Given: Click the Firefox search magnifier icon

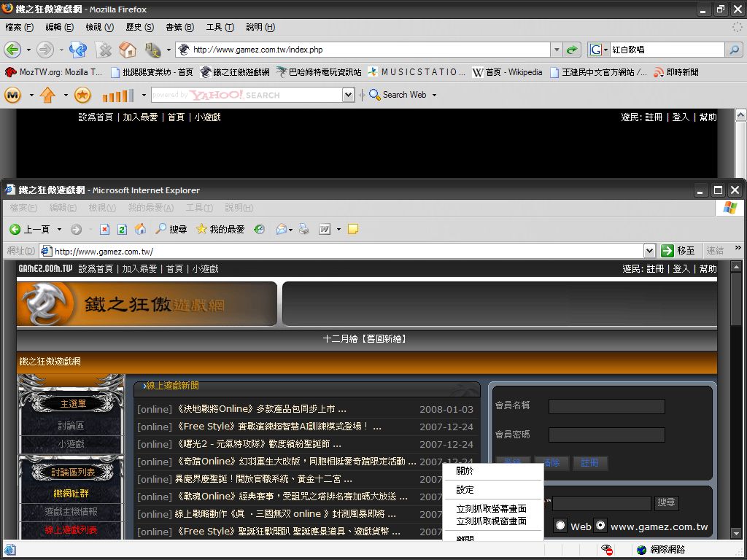Looking at the screenshot, I should tap(734, 50).
